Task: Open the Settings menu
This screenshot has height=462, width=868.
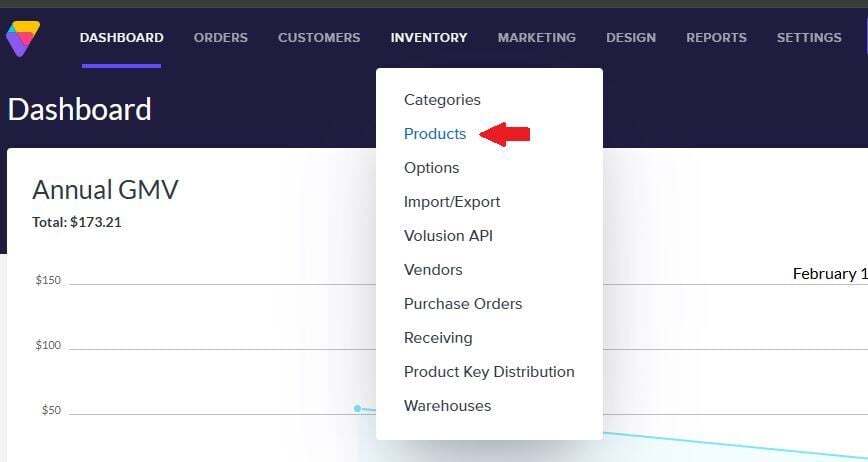Action: [x=808, y=38]
